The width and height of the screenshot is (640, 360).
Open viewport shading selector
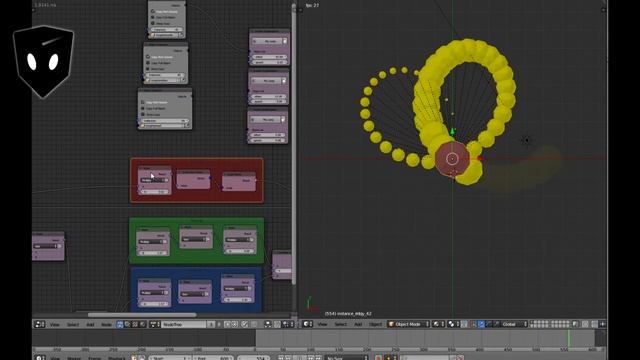(438, 324)
